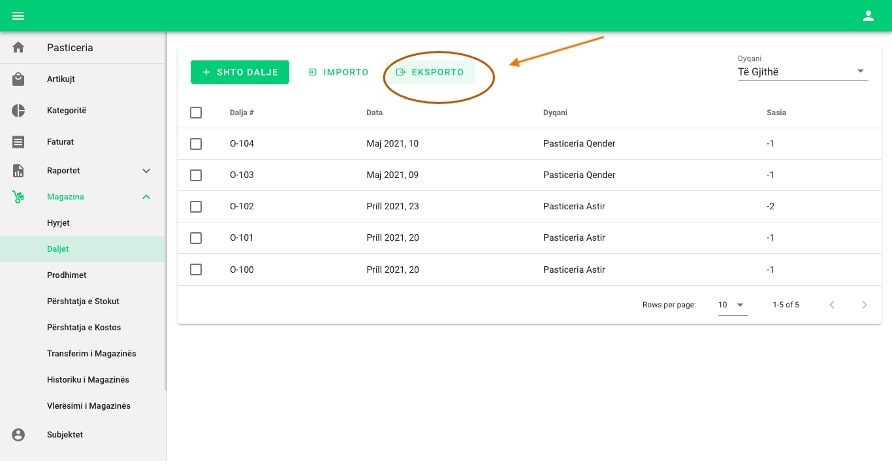The image size is (892, 465).
Task: Go to Hyrjet in the sidebar
Action: [x=60, y=222]
